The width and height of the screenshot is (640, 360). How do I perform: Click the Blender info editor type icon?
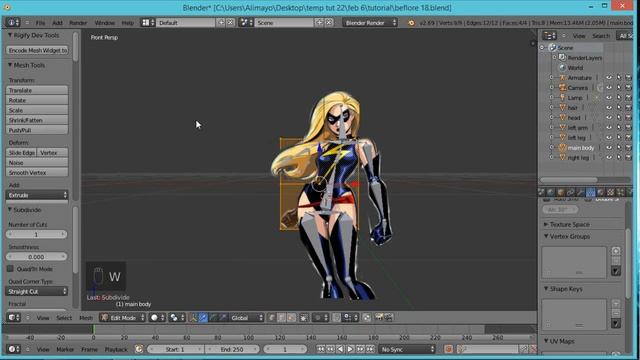[13, 22]
